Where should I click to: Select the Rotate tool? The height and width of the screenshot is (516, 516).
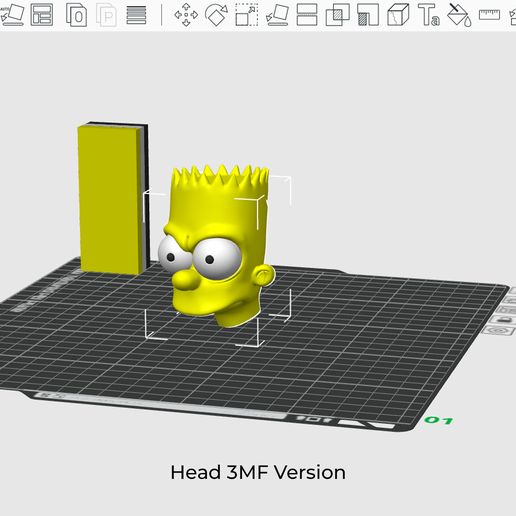216,15
